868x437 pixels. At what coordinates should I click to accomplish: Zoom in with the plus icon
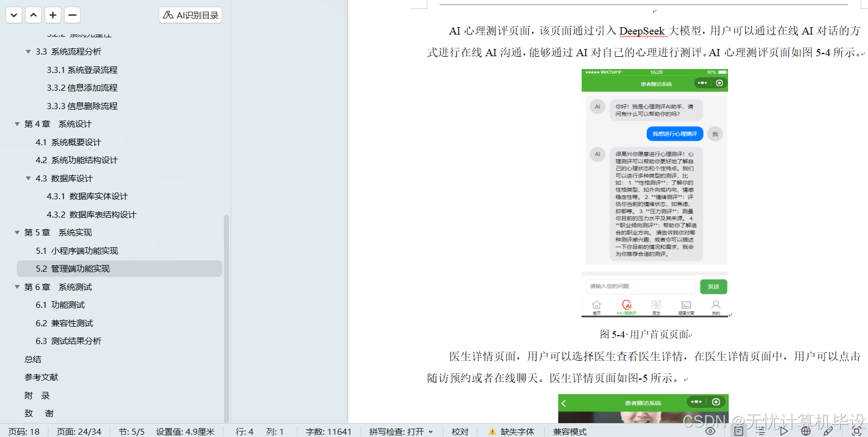tap(52, 15)
